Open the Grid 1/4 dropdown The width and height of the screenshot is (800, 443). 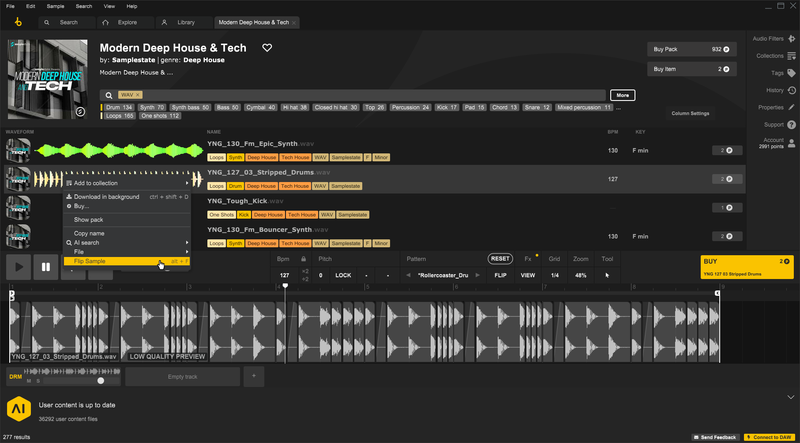point(555,275)
